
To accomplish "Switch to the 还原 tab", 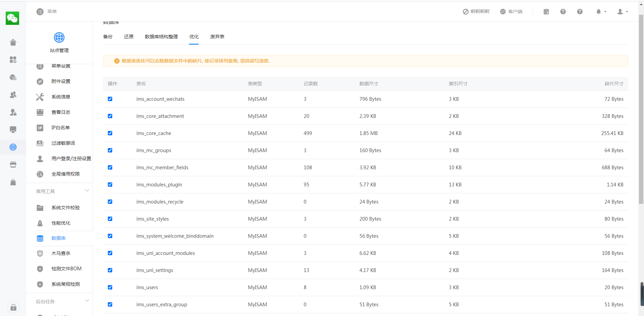I will tap(129, 37).
